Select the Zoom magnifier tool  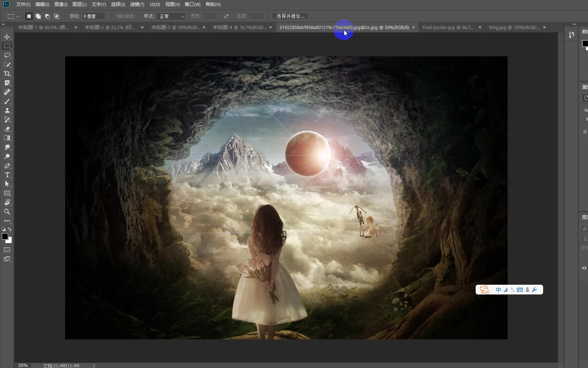click(7, 212)
